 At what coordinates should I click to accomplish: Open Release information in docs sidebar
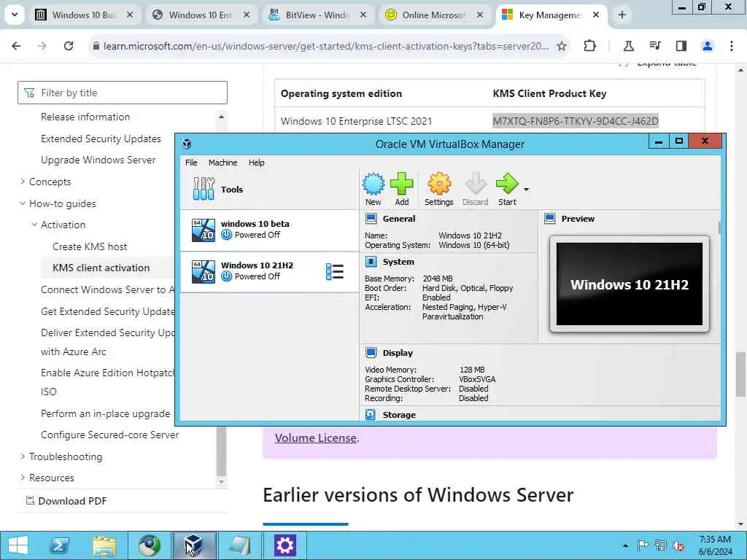[x=85, y=117]
